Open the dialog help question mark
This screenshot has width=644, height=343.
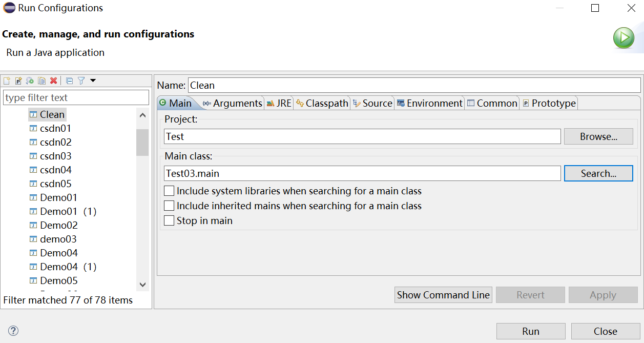pyautogui.click(x=13, y=331)
